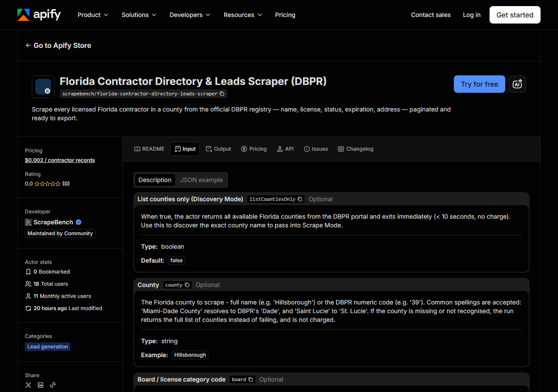The height and width of the screenshot is (392, 558).
Task: Expand the Resources menu
Action: [x=243, y=15]
